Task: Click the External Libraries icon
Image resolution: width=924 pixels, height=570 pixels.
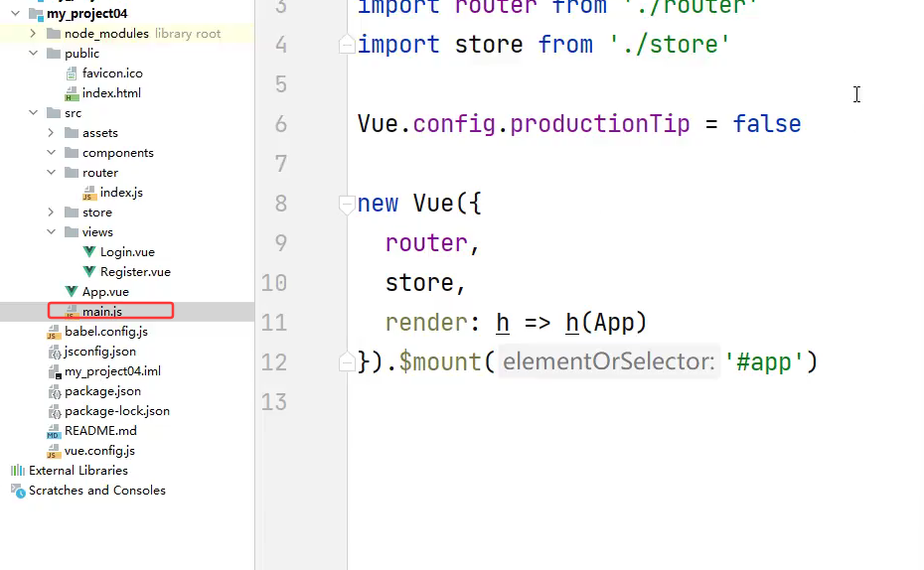Action: coord(17,471)
